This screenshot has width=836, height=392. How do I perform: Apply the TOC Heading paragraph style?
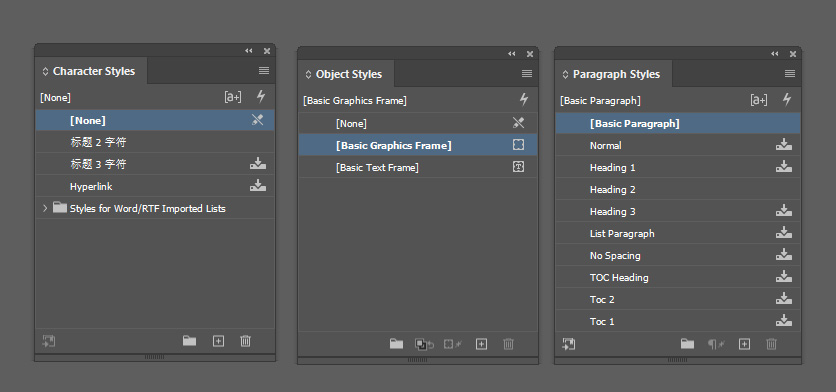point(678,277)
